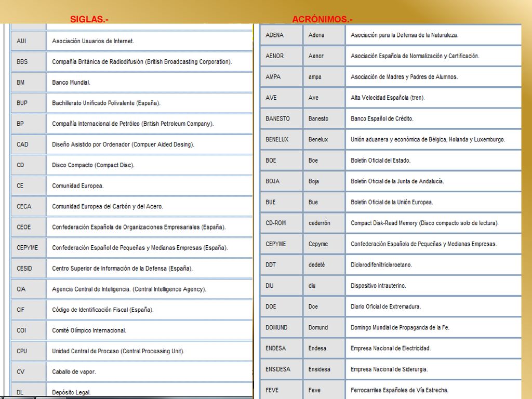Click 'Unión aduanera y económica de Bélgica' description
The height and width of the screenshot is (399, 532).
(428, 139)
